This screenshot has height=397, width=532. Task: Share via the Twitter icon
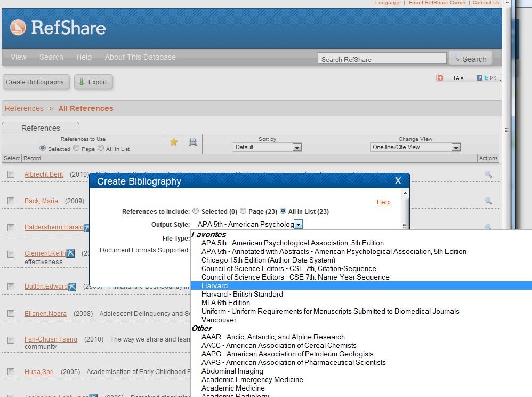[x=486, y=78]
